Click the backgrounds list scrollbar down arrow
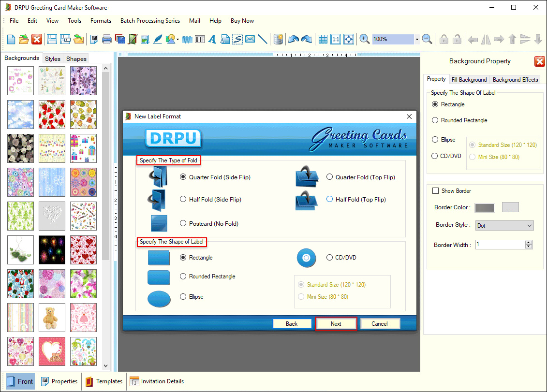Viewport: 547px width, 392px height. tap(106, 366)
